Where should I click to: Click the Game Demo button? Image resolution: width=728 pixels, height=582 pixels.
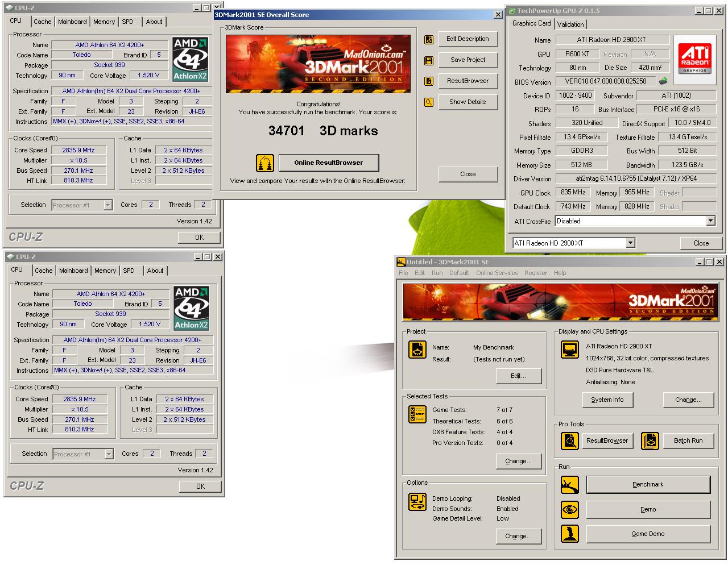(x=648, y=534)
